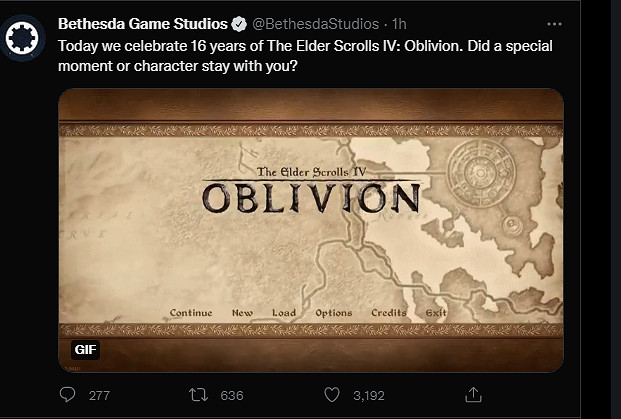
Task: Click the verified badge beside Bethesda Game Studios
Action: coord(240,23)
